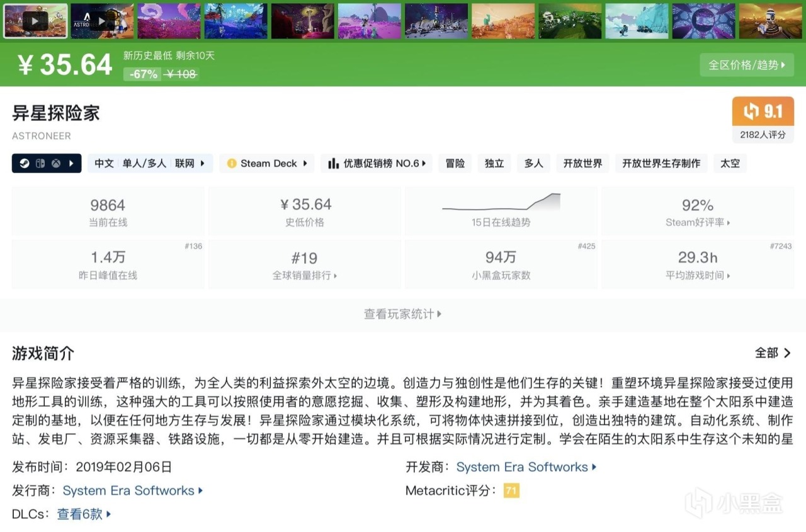Open 全区价格/趋势 price trends

point(746,65)
